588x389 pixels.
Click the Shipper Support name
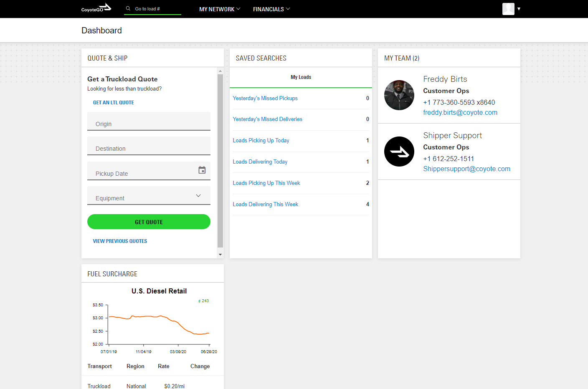(452, 136)
